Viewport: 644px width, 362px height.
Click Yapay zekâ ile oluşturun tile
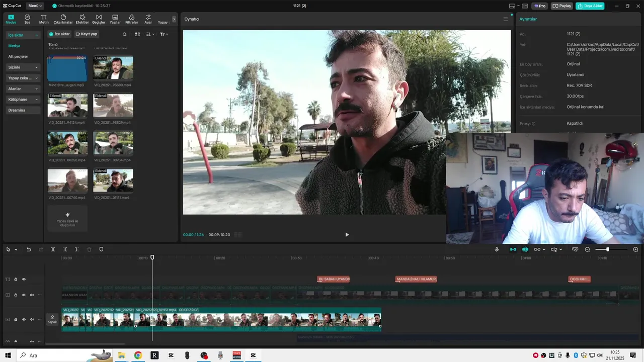coord(67,218)
